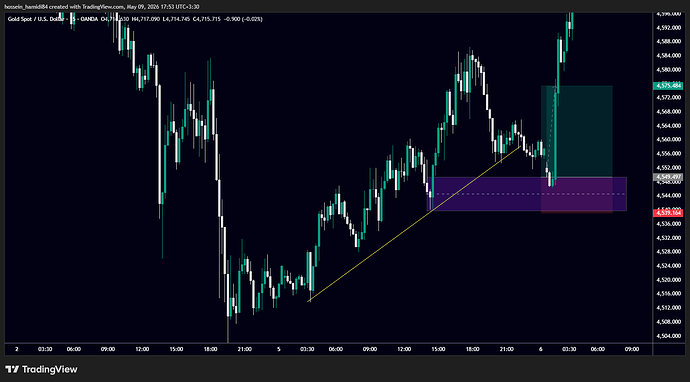The image size is (690, 382).
Task: Click the 4,516.000 price axis label
Action: tap(668, 294)
